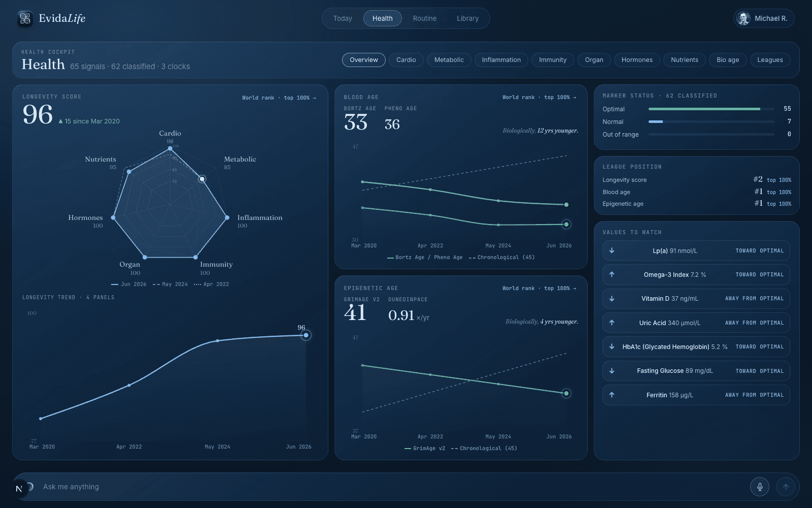The height and width of the screenshot is (508, 812).
Task: Show the Inflammation section
Action: 501,60
